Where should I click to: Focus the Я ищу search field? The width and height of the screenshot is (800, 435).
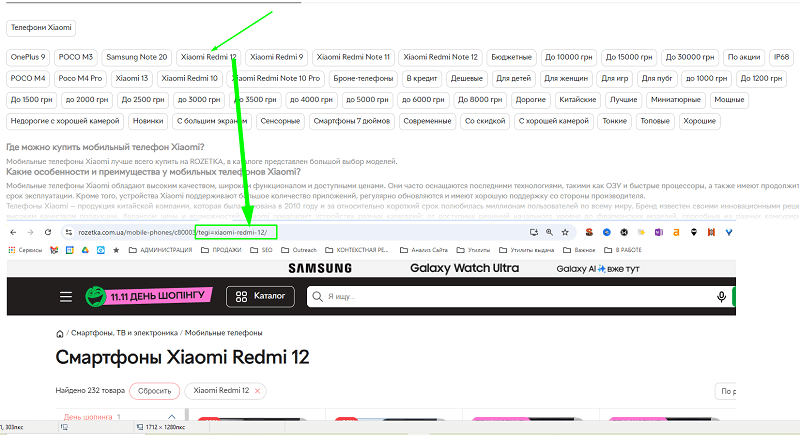coord(510,297)
